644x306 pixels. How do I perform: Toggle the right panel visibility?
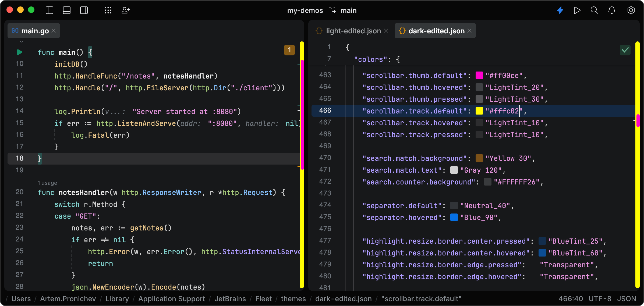click(84, 10)
